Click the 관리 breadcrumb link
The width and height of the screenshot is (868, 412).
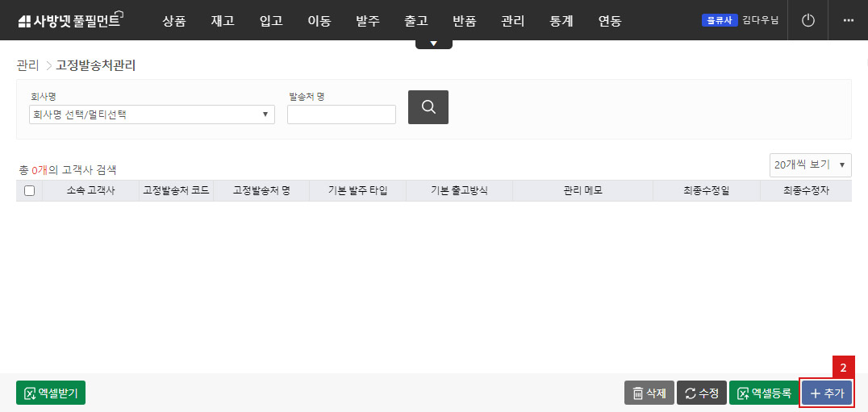[x=27, y=65]
